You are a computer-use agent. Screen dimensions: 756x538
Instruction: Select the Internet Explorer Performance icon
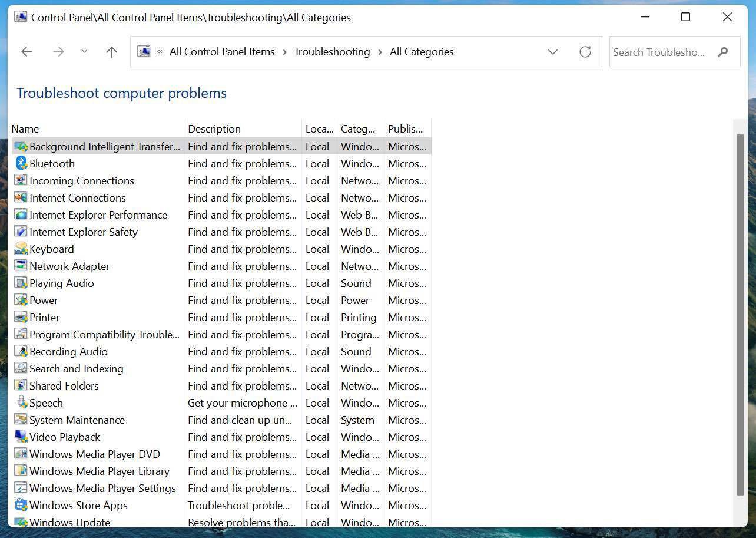tap(21, 214)
